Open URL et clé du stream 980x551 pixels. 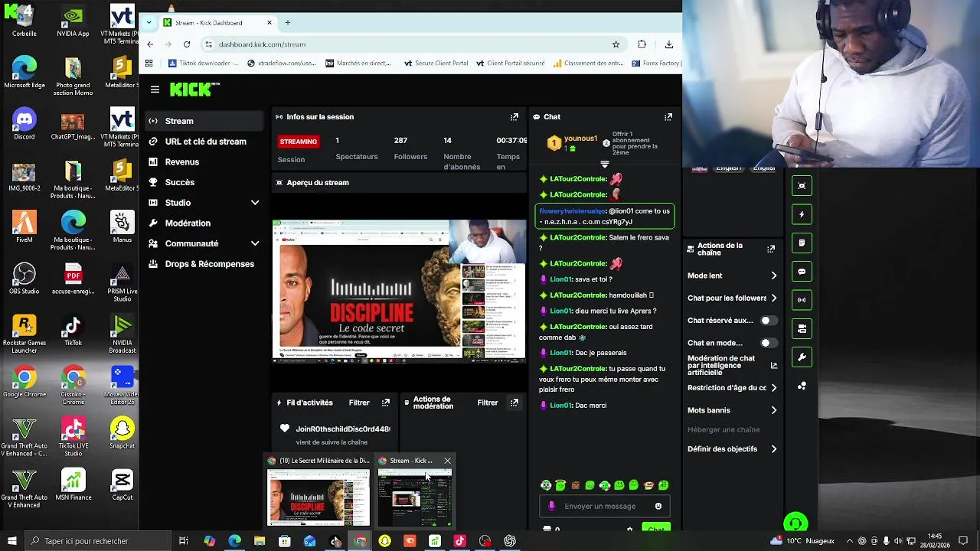tap(204, 142)
